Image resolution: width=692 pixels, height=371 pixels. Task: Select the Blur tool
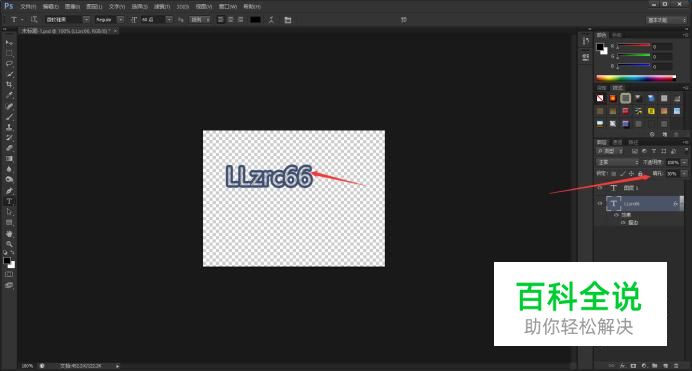pyautogui.click(x=9, y=169)
